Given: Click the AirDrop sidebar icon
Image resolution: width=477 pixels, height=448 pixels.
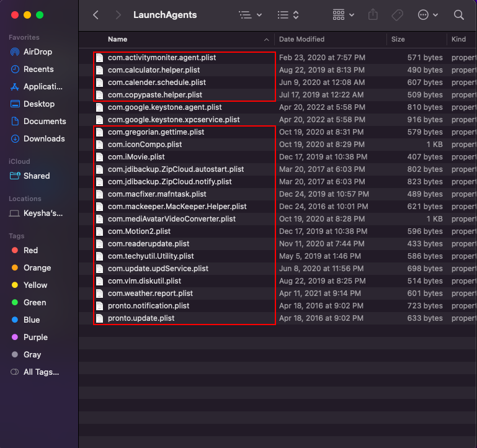Looking at the screenshot, I should pos(15,52).
